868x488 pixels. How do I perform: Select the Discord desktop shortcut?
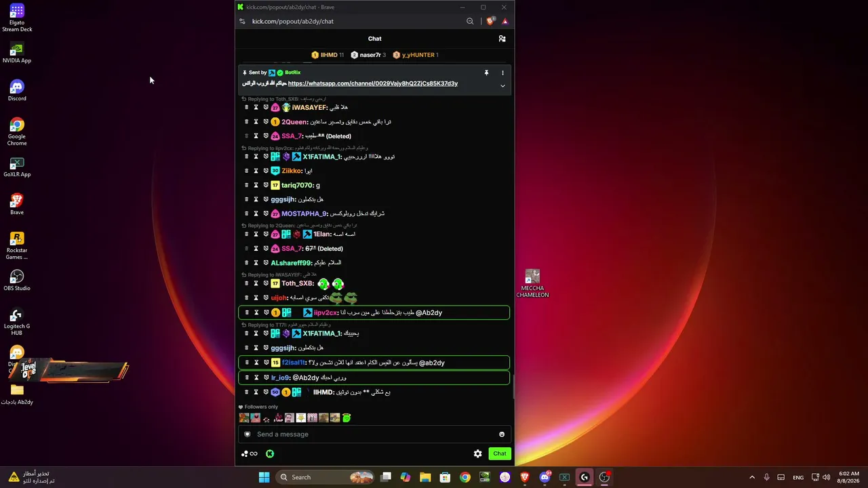17,91
